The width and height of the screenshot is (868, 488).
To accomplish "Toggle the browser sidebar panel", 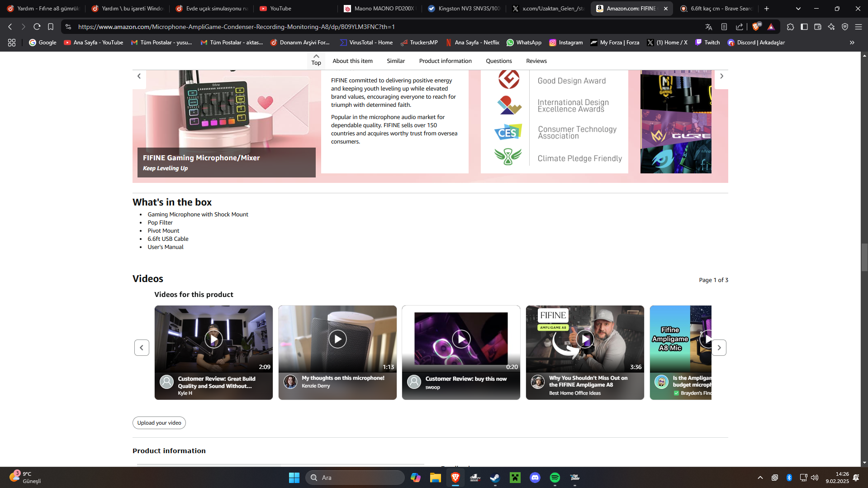I will [804, 27].
